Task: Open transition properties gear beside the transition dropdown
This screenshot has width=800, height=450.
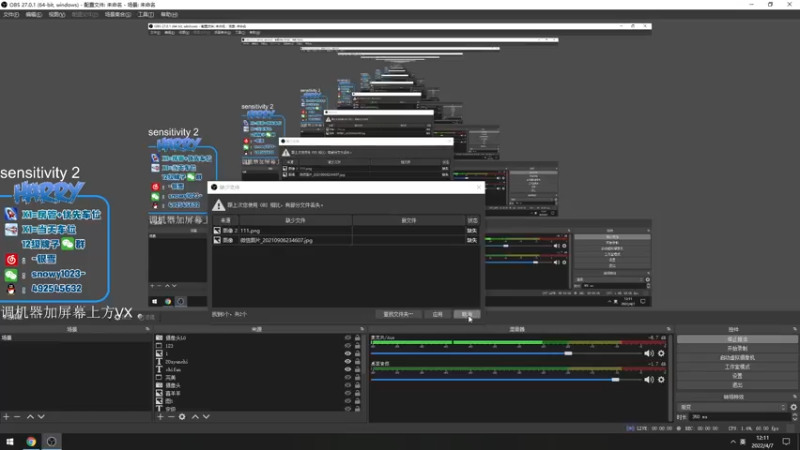Action: (793, 407)
